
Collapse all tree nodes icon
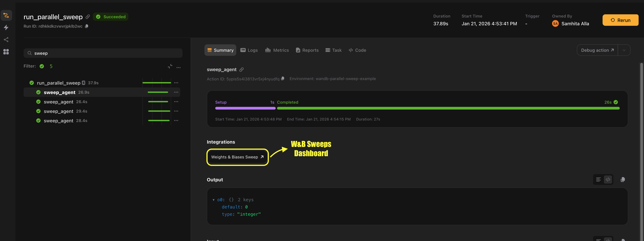(x=170, y=66)
